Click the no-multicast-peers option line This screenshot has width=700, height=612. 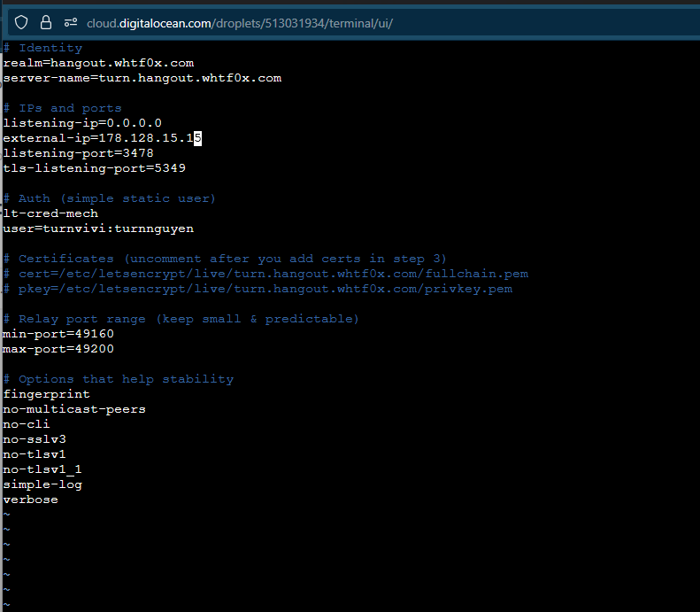point(74,409)
